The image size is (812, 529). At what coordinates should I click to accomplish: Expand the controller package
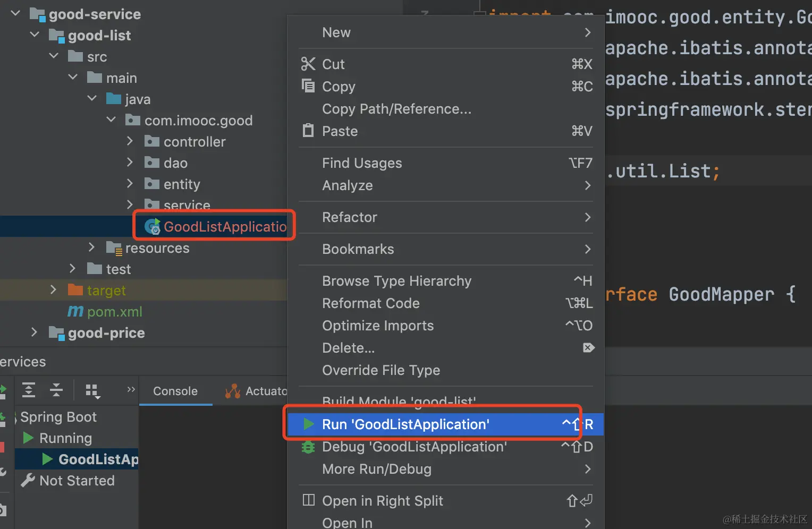pos(130,141)
